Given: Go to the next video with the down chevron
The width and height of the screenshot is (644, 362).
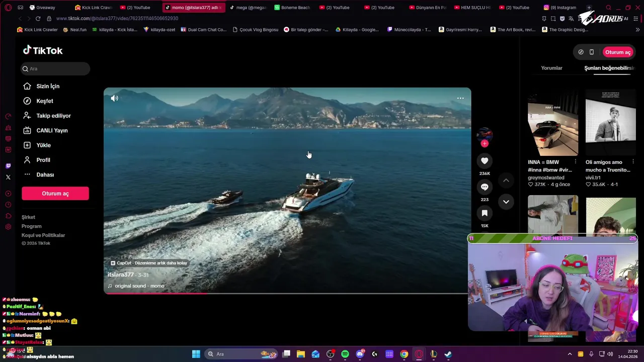Looking at the screenshot, I should point(506,202).
